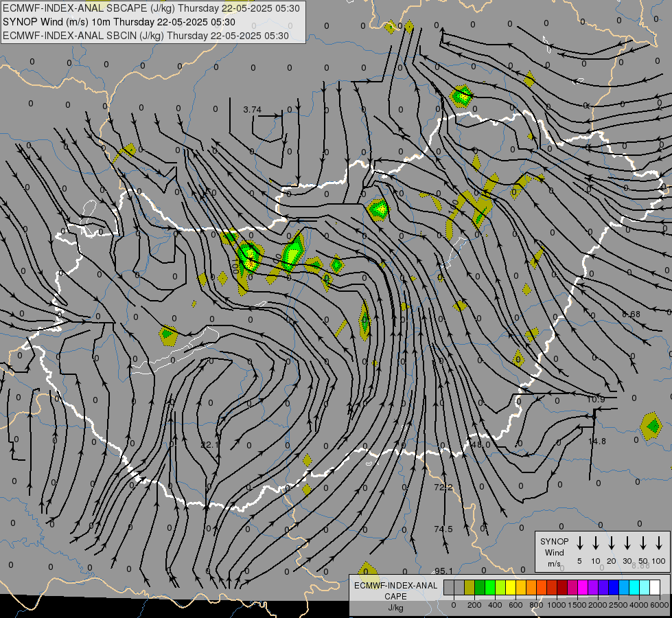
Task: Click the SBCAPE title line in header box
Action: 151,8
